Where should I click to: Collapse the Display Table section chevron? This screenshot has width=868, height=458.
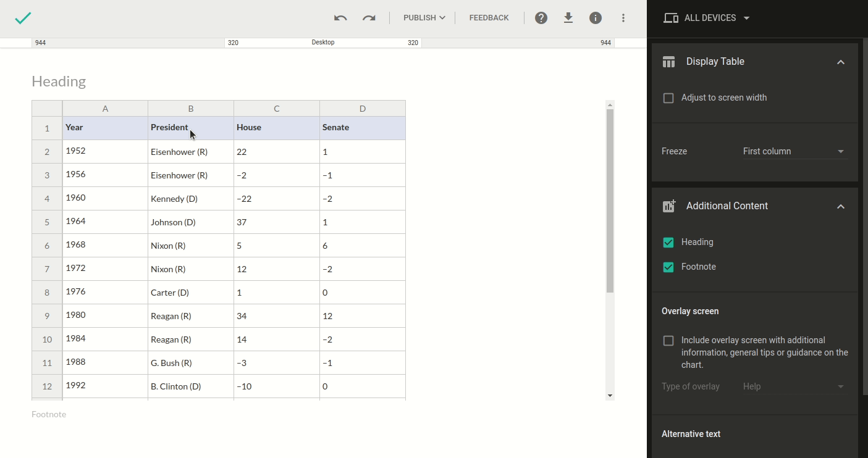click(x=840, y=62)
